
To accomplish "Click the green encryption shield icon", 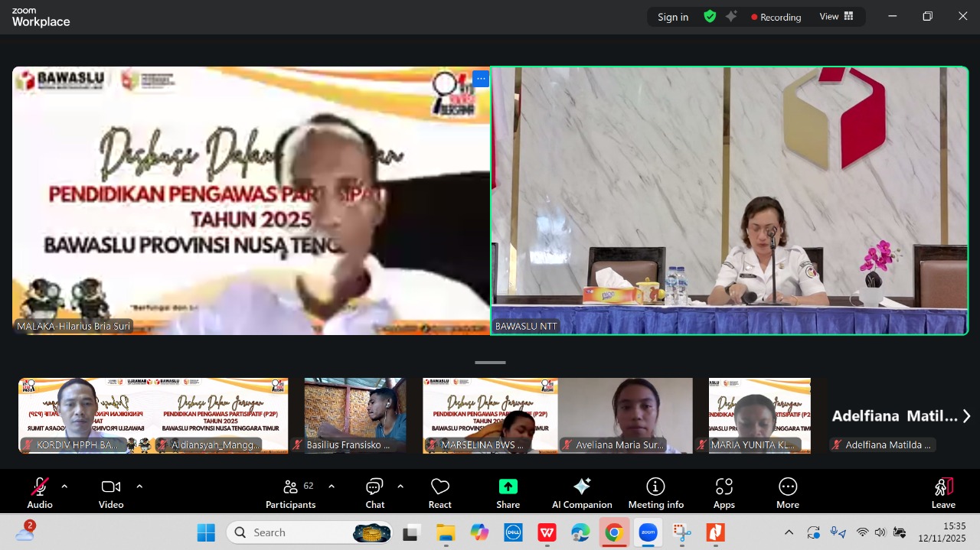I will point(710,16).
